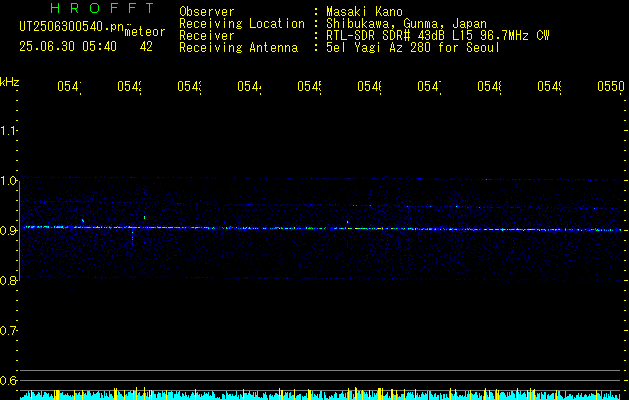
Task: Click the cyan signal level graph at the bottom
Action: [x=320, y=395]
